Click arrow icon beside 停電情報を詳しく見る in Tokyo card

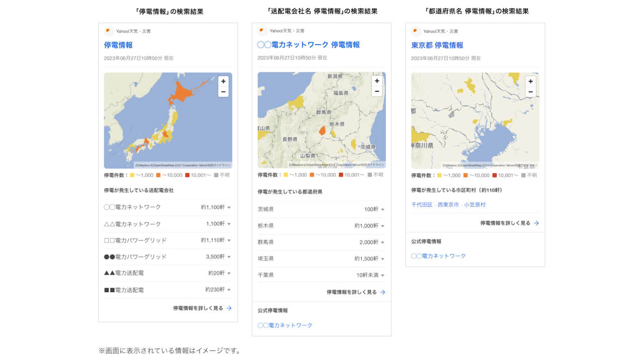point(536,223)
